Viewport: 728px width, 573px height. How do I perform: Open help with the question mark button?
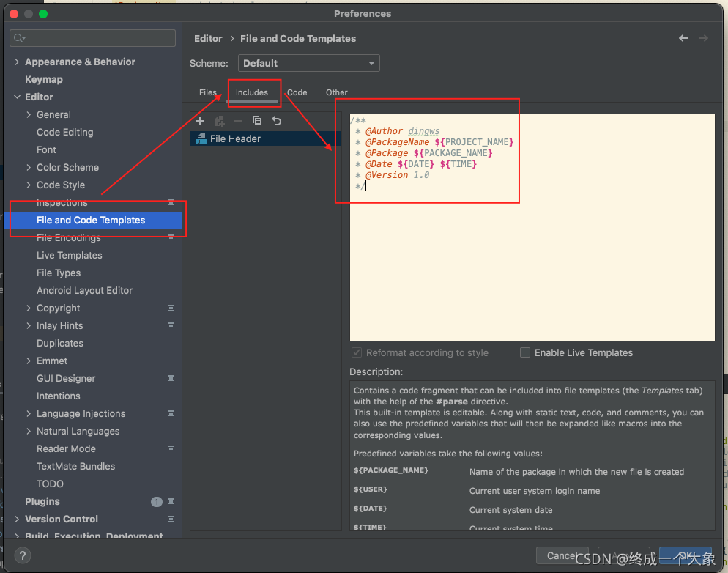(22, 555)
